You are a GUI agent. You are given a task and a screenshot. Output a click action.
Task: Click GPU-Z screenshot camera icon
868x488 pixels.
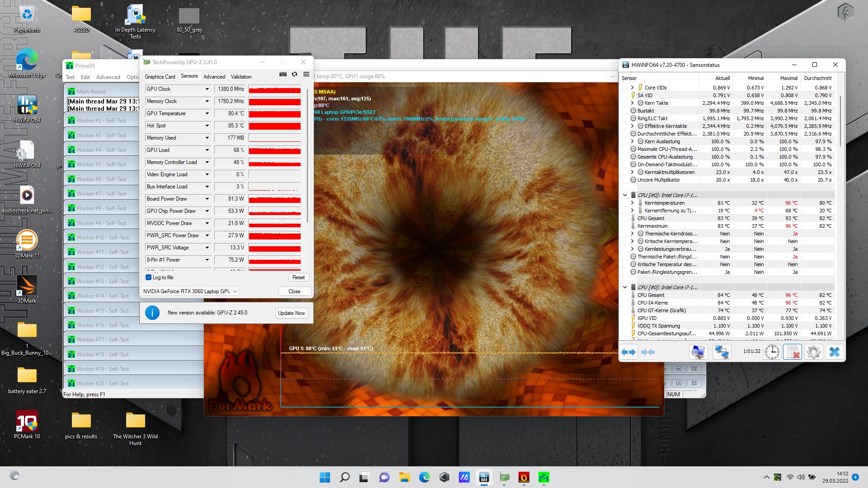tap(283, 74)
